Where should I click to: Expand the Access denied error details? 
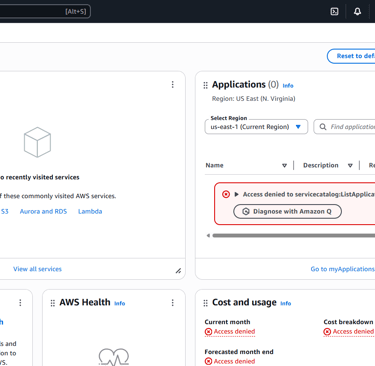click(x=236, y=194)
